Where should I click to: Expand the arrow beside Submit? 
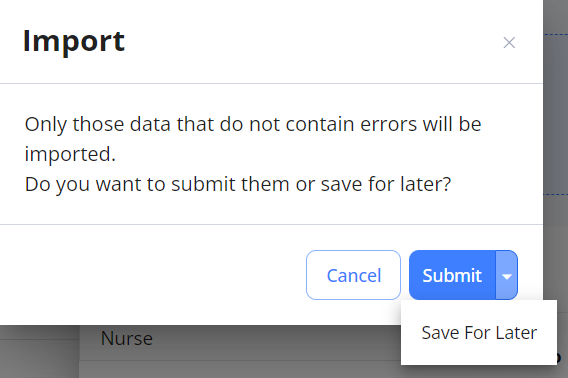[x=507, y=275]
